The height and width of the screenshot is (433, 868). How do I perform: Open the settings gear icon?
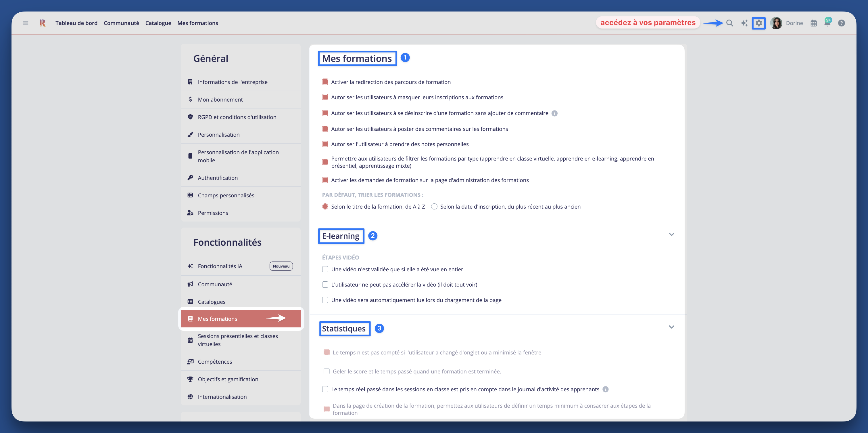click(759, 23)
